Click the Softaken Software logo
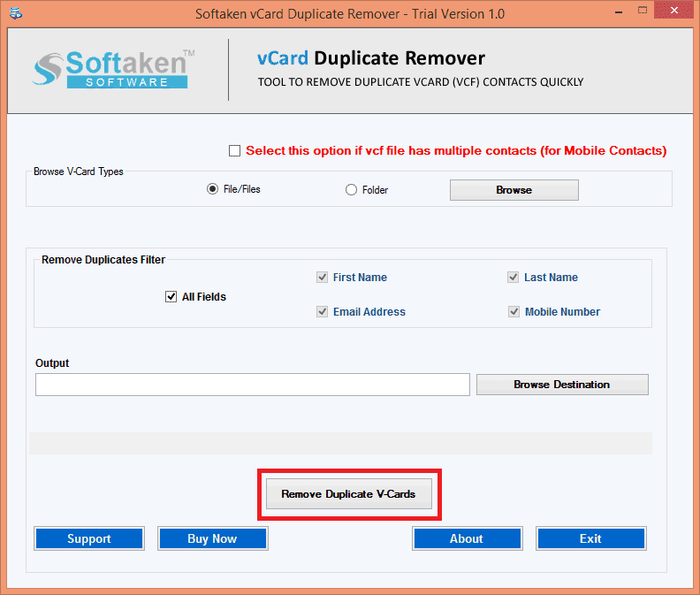 (x=113, y=69)
